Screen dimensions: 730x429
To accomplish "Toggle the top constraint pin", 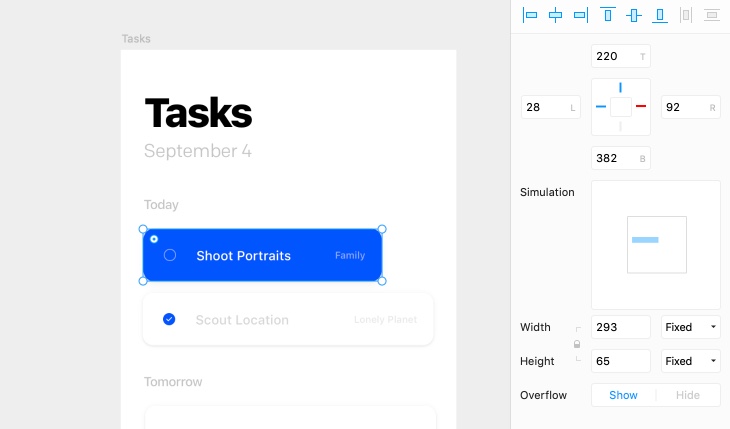I will 620,88.
